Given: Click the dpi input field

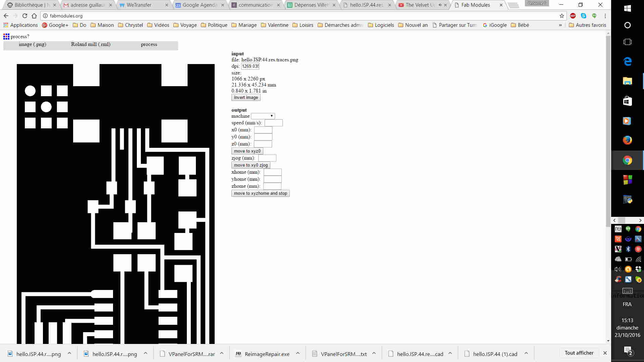Looking at the screenshot, I should (250, 66).
